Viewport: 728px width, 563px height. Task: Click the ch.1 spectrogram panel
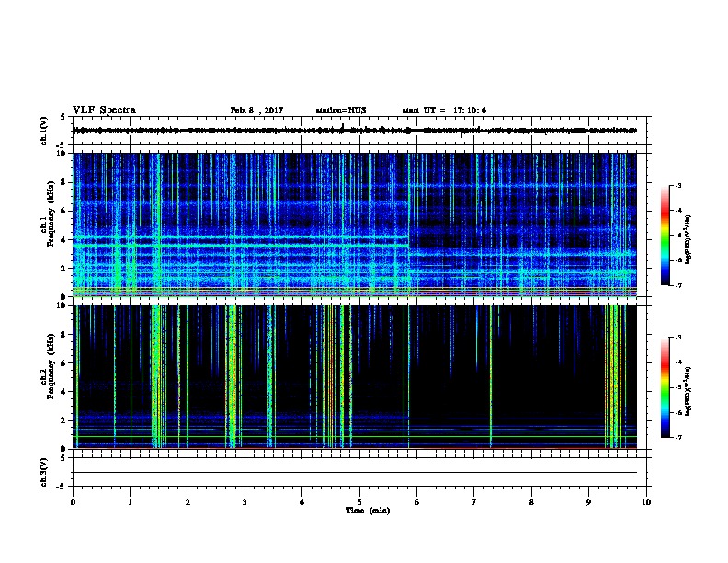coord(355,224)
